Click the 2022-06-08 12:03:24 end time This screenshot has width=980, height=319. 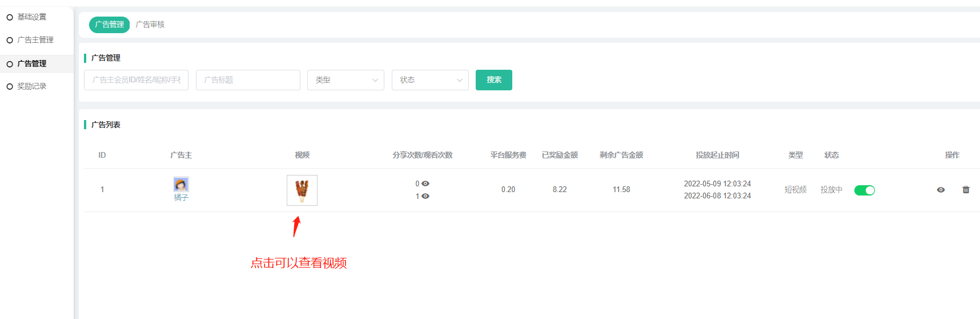coord(717,196)
